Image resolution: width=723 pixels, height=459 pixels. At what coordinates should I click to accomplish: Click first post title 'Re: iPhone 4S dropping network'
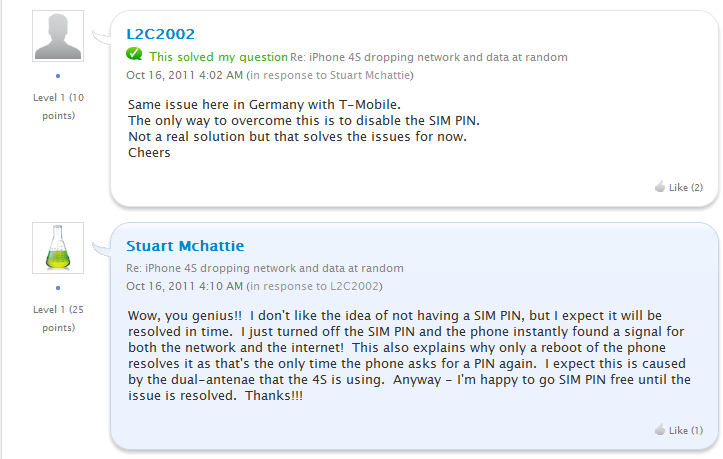pos(429,57)
